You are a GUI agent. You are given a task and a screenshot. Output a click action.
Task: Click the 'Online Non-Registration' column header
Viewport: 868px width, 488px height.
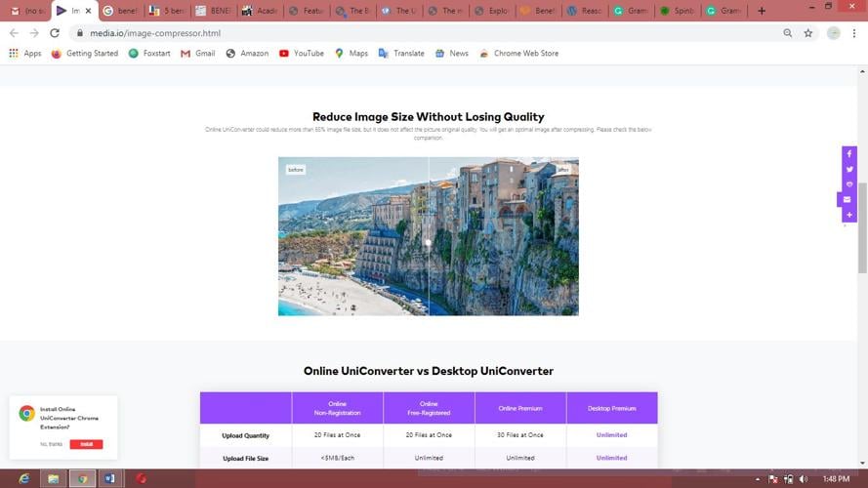337,408
